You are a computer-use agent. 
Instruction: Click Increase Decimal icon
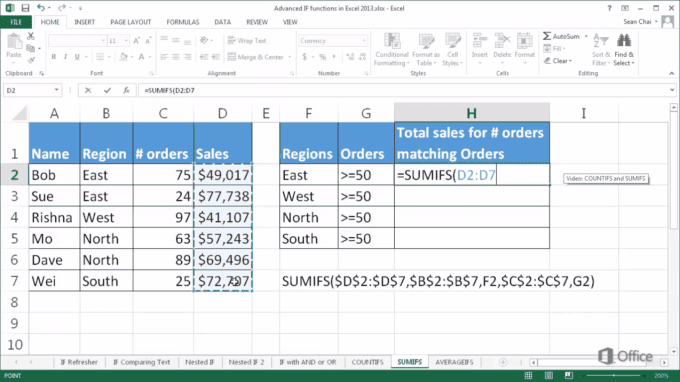coord(350,57)
